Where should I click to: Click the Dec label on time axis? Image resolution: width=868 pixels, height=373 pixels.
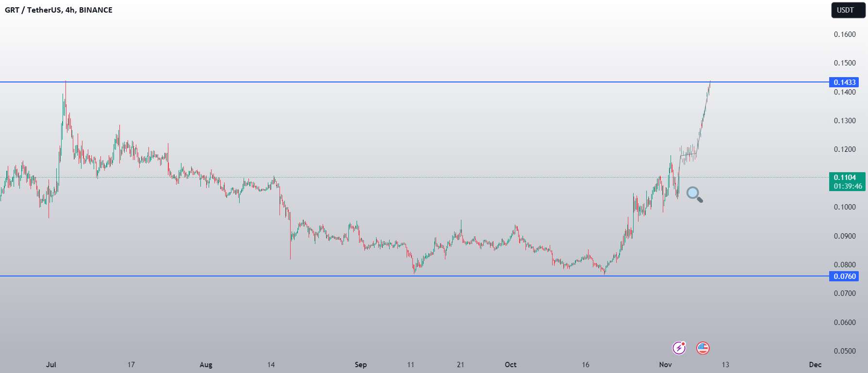coord(816,365)
